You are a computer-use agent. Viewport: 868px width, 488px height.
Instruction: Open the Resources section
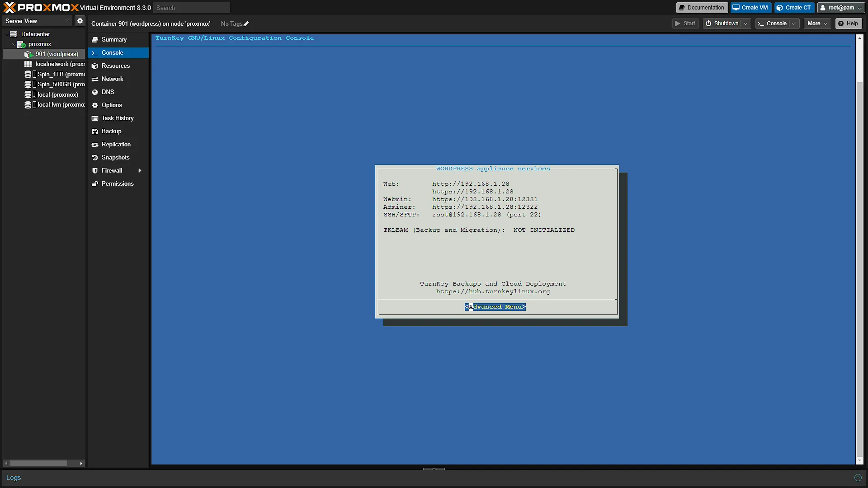(x=118, y=66)
